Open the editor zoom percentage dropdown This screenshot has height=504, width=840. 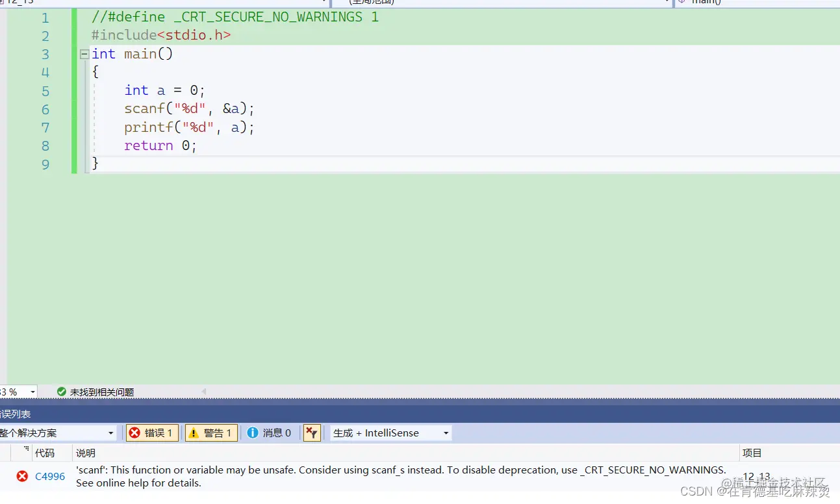pos(32,392)
